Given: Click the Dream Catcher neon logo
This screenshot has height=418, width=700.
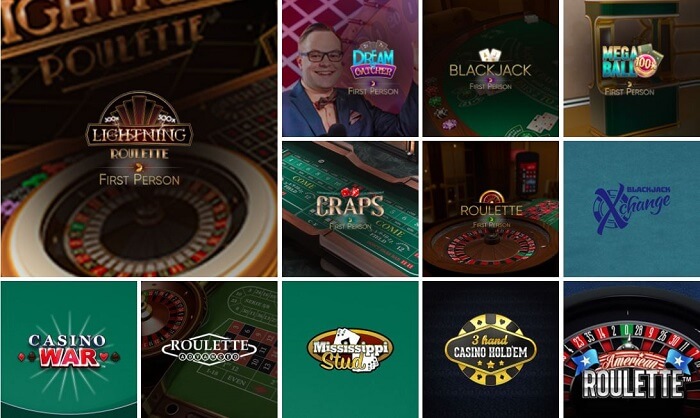Looking at the screenshot, I should pos(374,61).
